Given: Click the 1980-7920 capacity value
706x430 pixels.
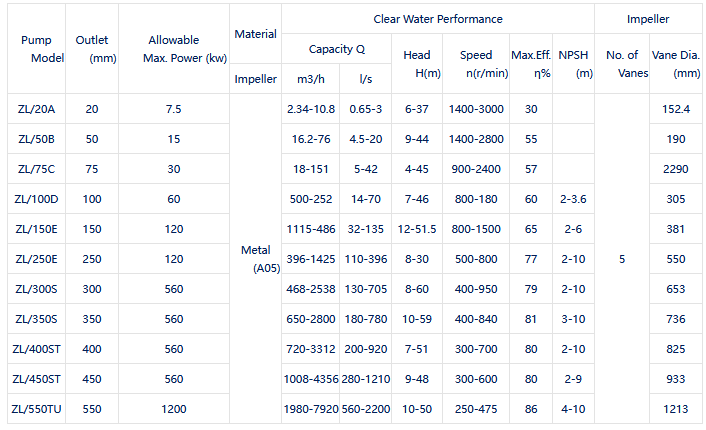Looking at the screenshot, I should (x=309, y=409).
